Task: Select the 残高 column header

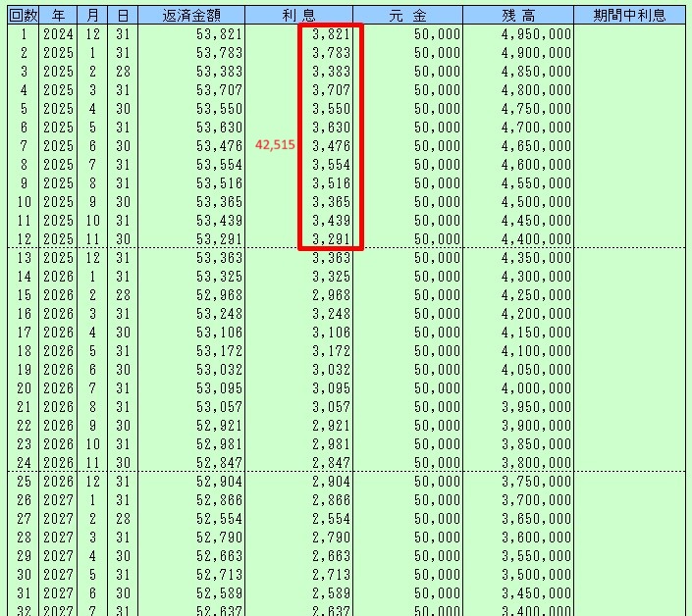Action: click(517, 16)
